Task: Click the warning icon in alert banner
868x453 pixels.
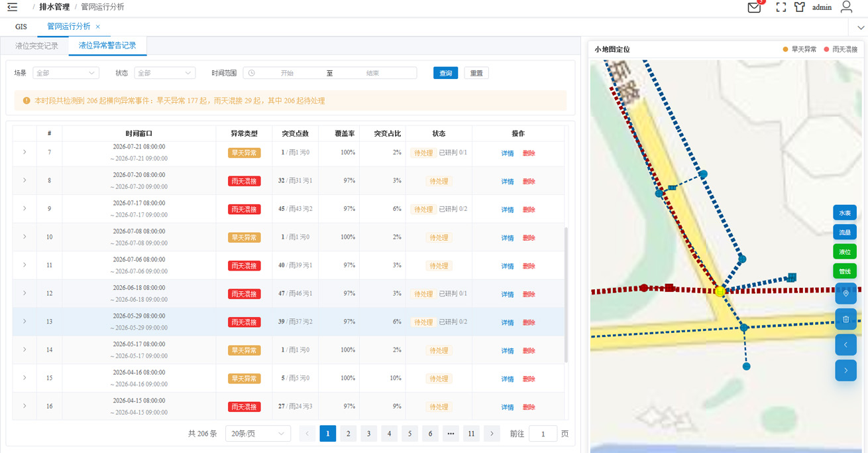Action: click(27, 101)
